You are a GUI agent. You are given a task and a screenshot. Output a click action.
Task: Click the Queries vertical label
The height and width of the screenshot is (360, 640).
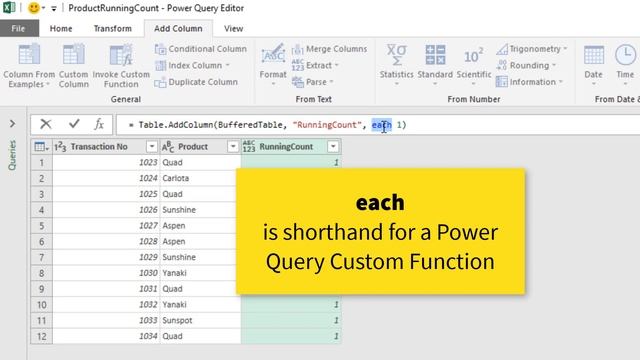pos(12,155)
